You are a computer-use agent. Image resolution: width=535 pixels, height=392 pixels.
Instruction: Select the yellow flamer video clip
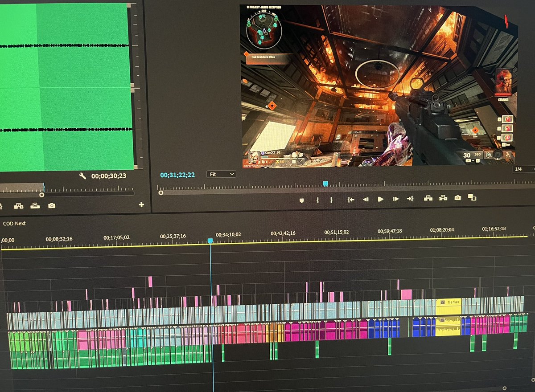[x=449, y=307]
